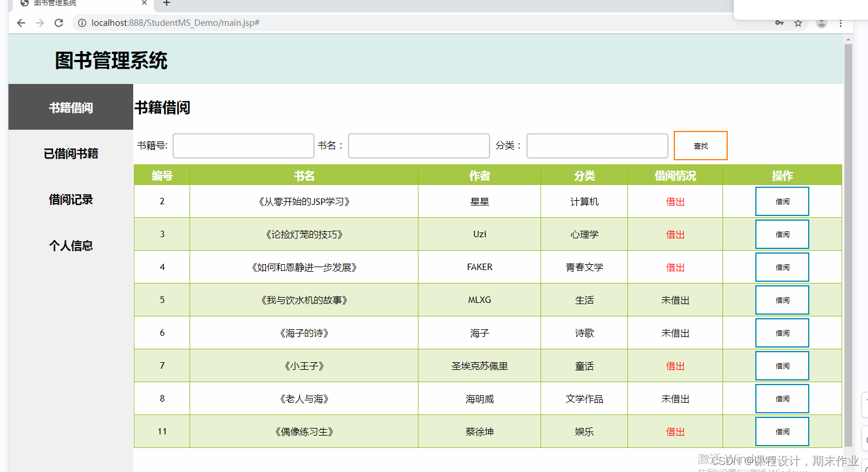Click the 作者 column header
The width and height of the screenshot is (868, 472).
479,176
